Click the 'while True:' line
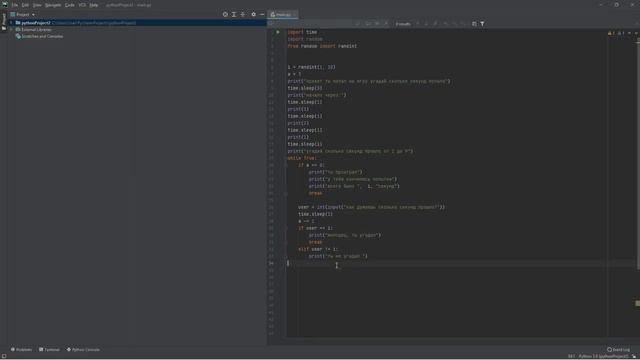Image resolution: width=640 pixels, height=360 pixels. (302, 158)
